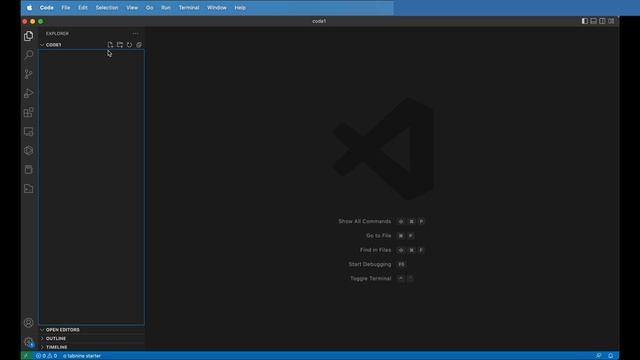Click Collapse Folders in Explorer icon
Viewport: 640px width, 360px height.
tap(139, 45)
